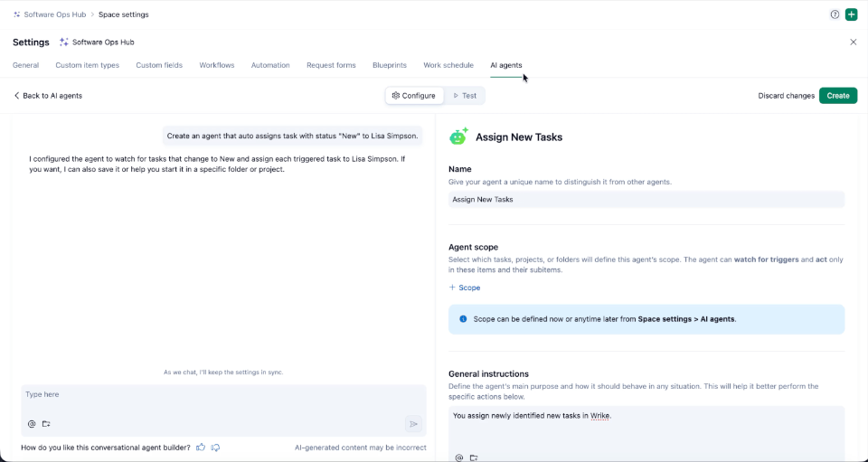The width and height of the screenshot is (868, 462).
Task: Click the "How do you like this conversational agent builder?" text
Action: pyautogui.click(x=106, y=448)
